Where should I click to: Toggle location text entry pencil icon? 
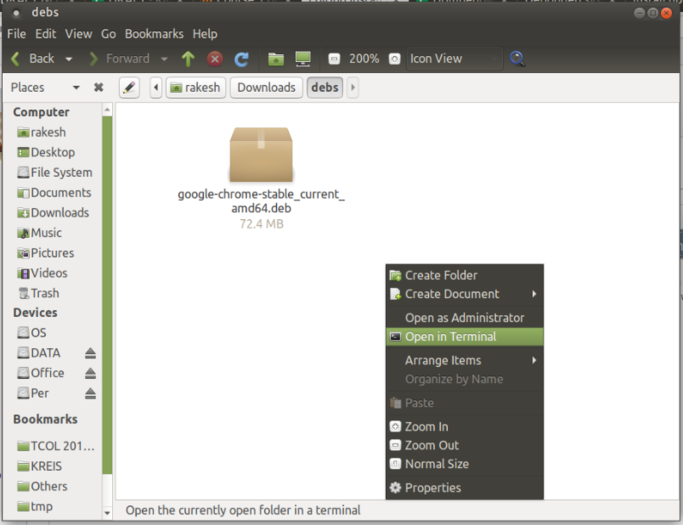[129, 88]
